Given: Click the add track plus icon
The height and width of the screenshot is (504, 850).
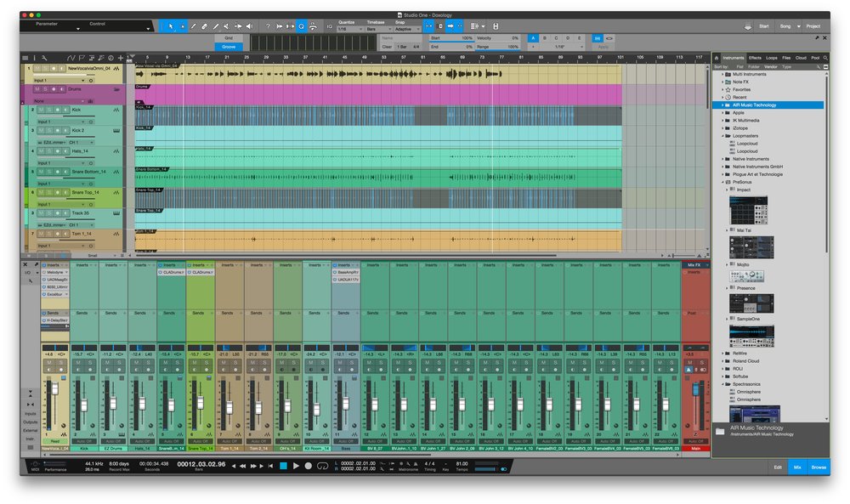Looking at the screenshot, I should point(121,58).
